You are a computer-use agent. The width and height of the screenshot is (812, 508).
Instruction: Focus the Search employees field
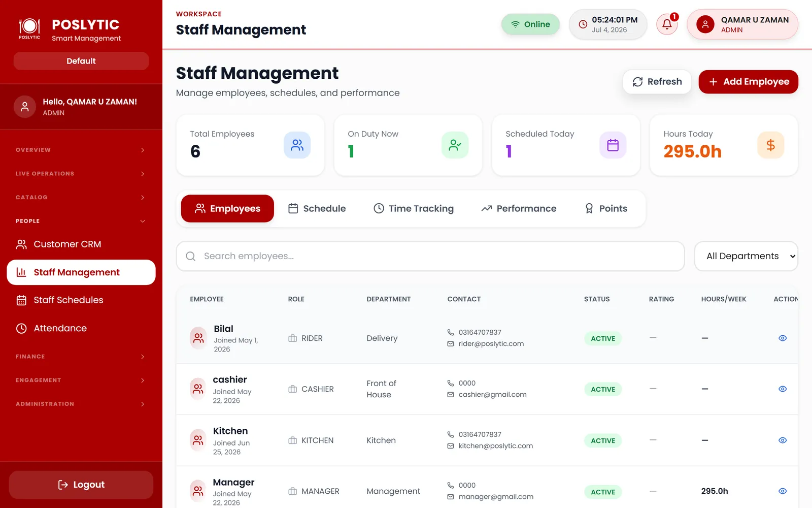click(430, 256)
